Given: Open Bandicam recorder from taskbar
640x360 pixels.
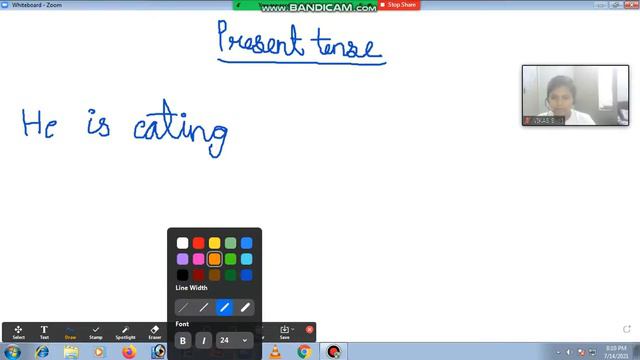Looking at the screenshot, I should pos(333,352).
